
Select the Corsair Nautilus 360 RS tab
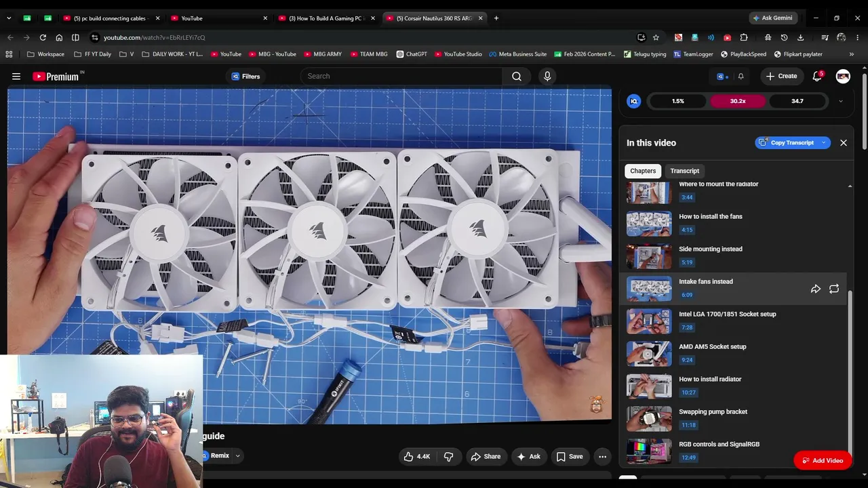435,18
